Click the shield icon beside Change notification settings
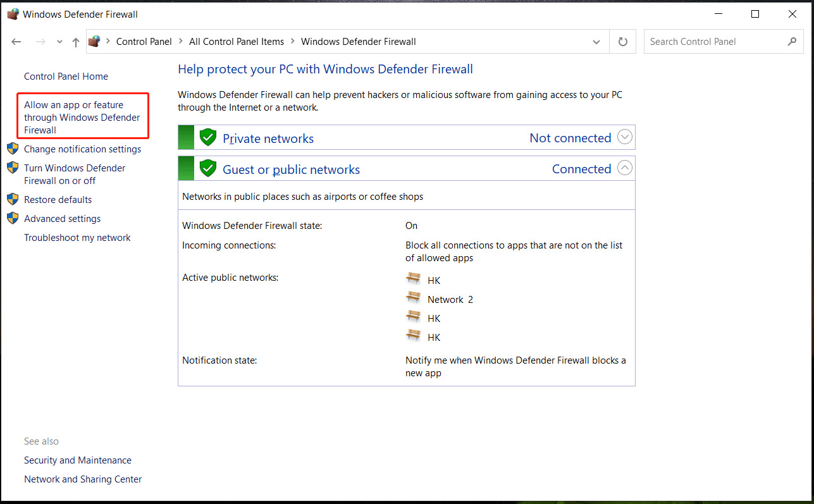This screenshot has width=814, height=504. tap(13, 149)
